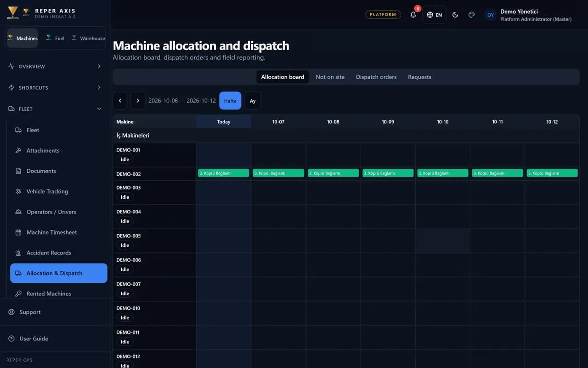
Task: Click the Platform badge
Action: (x=383, y=15)
